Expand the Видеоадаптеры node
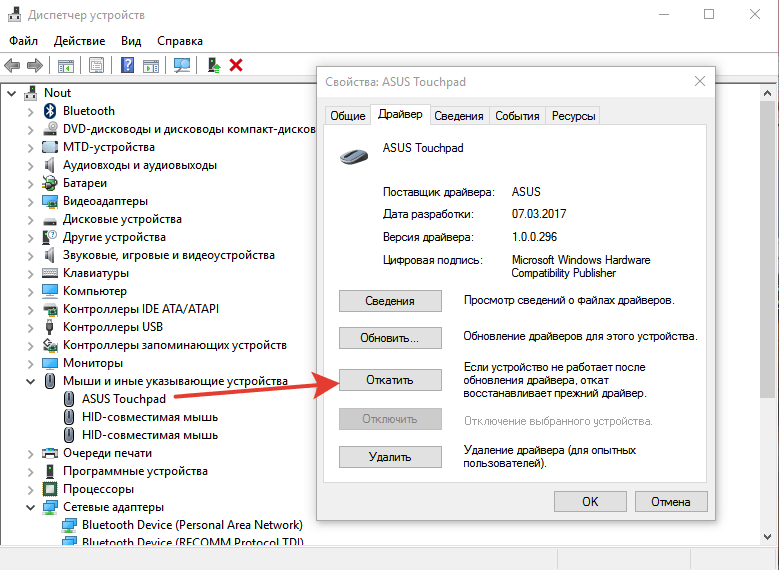Screen dimensions: 779x570 [30, 202]
